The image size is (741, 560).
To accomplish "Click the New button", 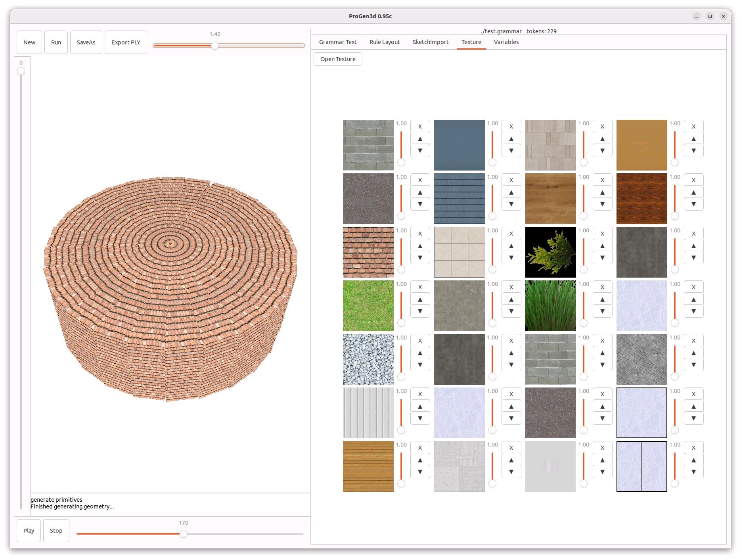I will pos(29,42).
